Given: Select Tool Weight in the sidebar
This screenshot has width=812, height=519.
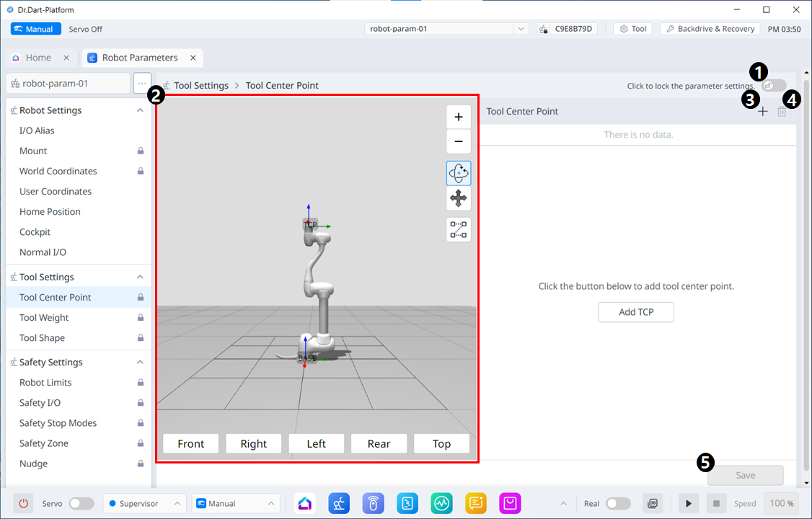Looking at the screenshot, I should point(44,317).
